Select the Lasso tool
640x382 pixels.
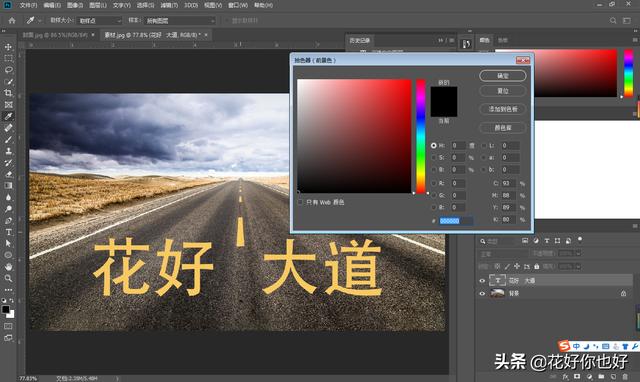tap(8, 70)
